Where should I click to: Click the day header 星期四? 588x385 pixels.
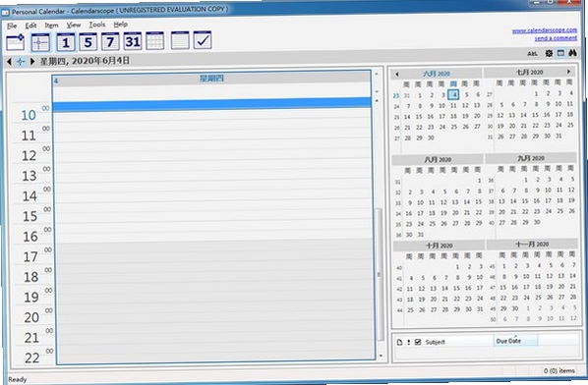pyautogui.click(x=211, y=79)
